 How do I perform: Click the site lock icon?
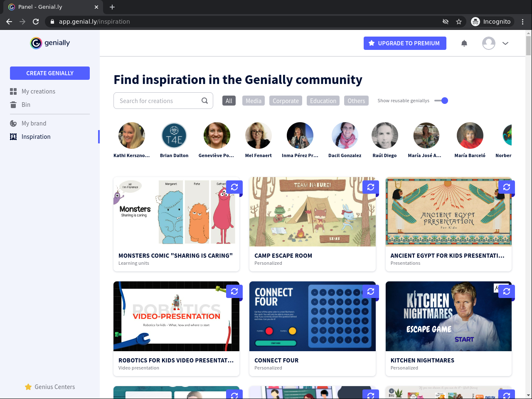(52, 22)
